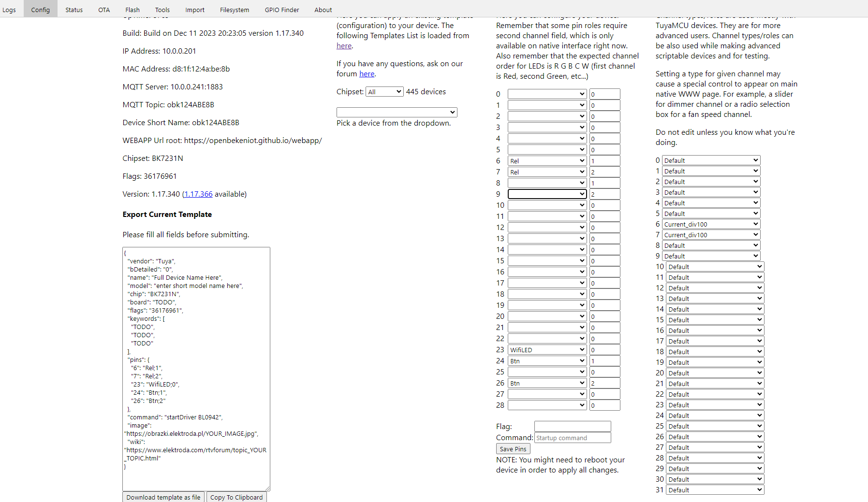Open the Filesystem tab

tap(235, 10)
